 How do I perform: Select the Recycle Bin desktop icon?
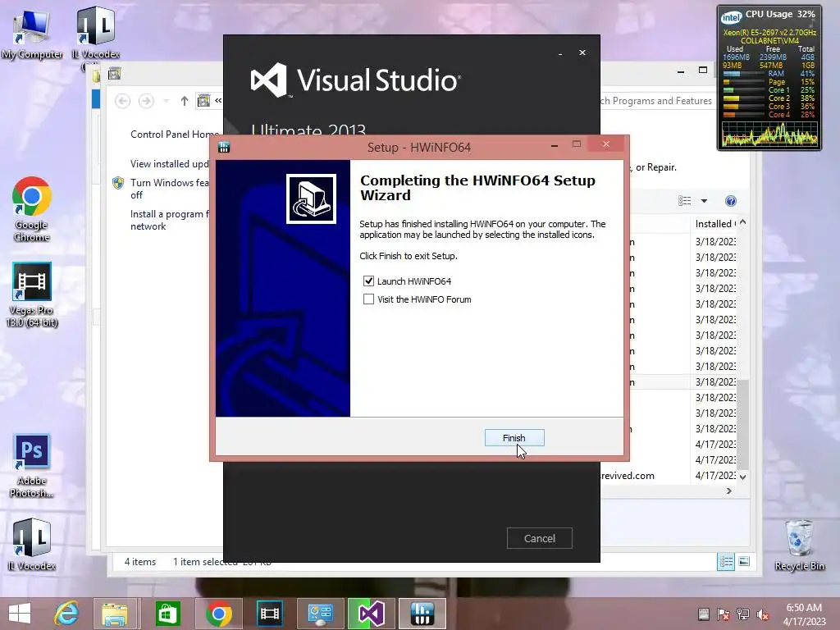pyautogui.click(x=799, y=545)
